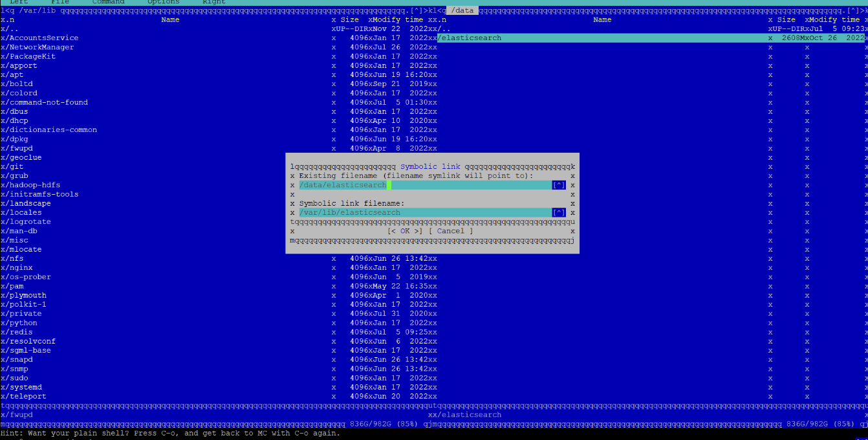Viewport: 868px width, 440px height.
Task: Select the /dictionaries-common directory
Action: tap(216, 129)
